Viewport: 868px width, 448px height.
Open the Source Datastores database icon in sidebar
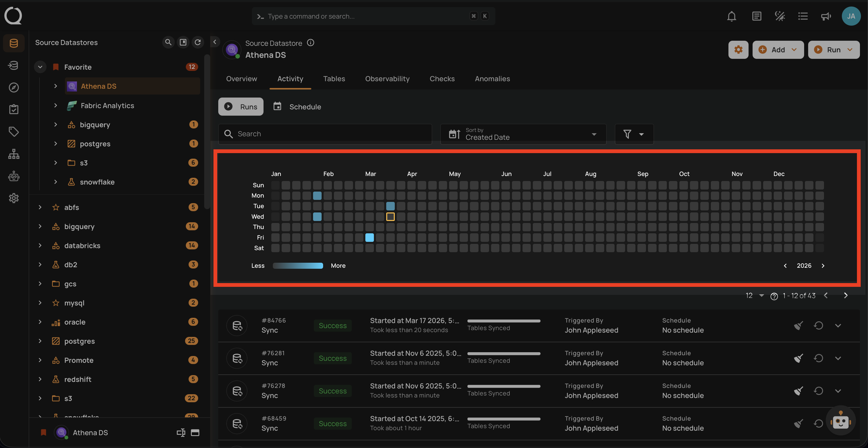14,43
